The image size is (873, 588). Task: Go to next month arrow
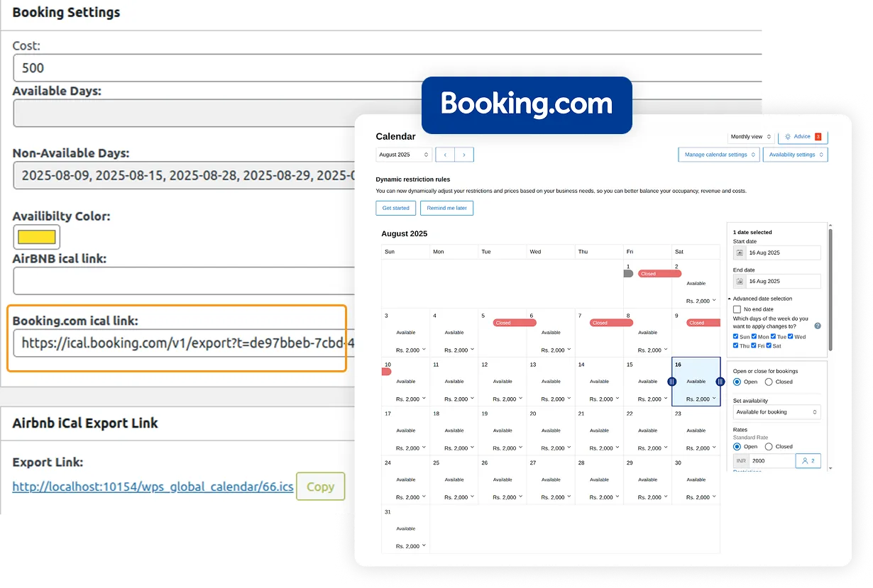[464, 155]
